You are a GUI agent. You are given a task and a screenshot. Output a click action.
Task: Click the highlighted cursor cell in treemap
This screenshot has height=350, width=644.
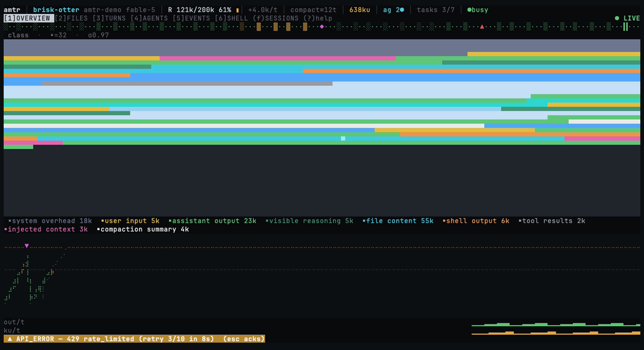[x=343, y=138]
